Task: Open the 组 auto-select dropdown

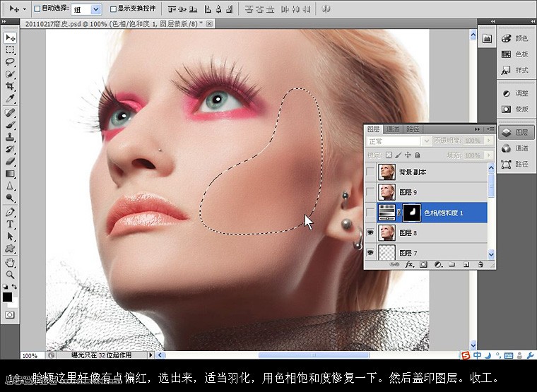Action: (x=96, y=9)
